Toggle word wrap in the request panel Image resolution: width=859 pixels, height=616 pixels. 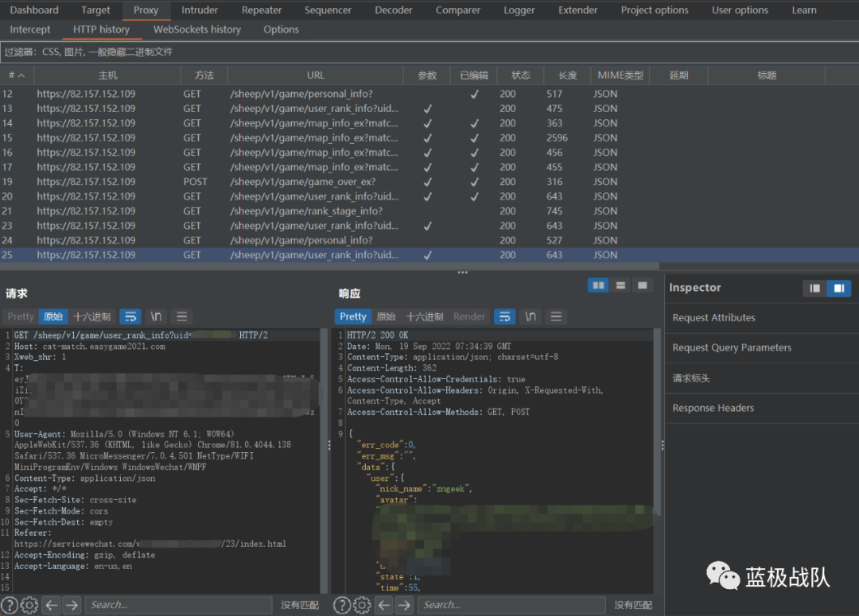130,316
